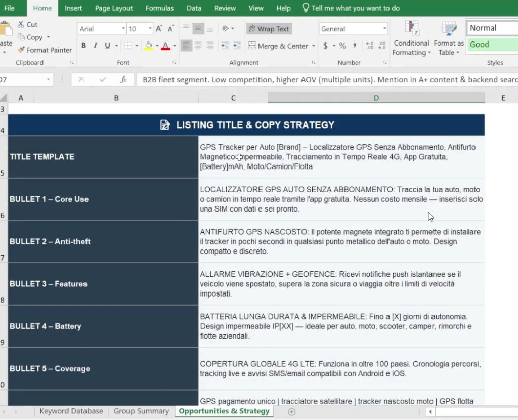Open the Name Box dropdown
The height and width of the screenshot is (420, 518).
pyautogui.click(x=48, y=79)
